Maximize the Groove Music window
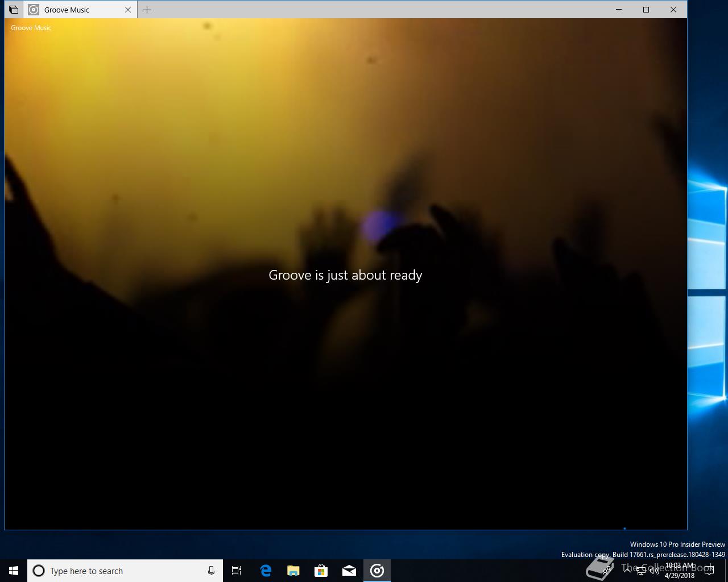Viewport: 728px width, 582px height. 646,10
